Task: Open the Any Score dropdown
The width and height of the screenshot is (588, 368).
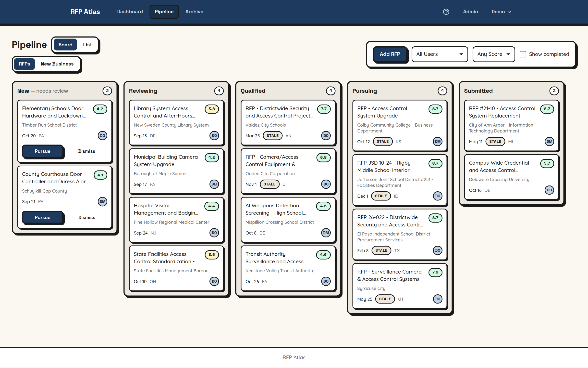Action: coord(493,54)
